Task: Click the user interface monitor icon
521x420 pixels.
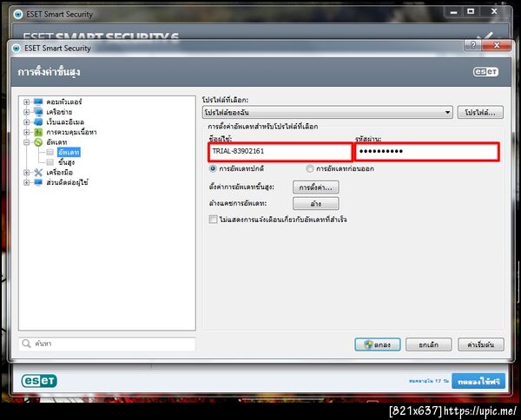Action: [x=38, y=182]
